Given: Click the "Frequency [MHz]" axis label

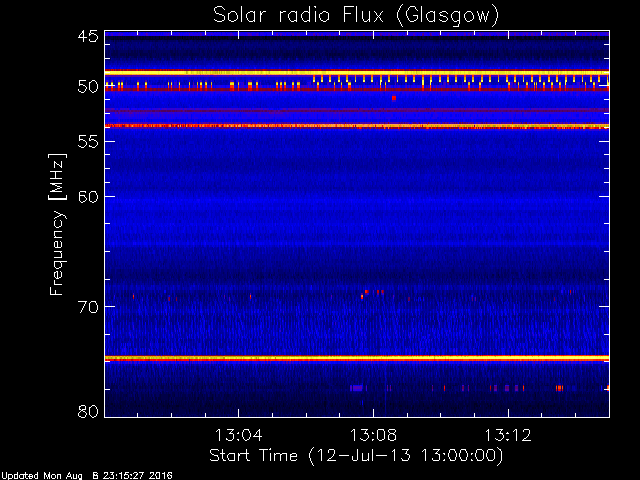Looking at the screenshot, I should pyautogui.click(x=57, y=224).
